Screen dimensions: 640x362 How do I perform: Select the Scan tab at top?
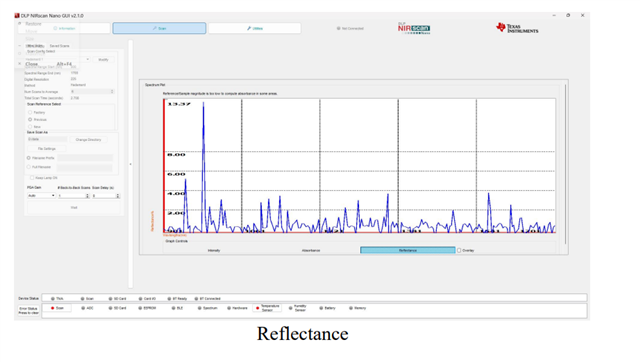(x=159, y=28)
